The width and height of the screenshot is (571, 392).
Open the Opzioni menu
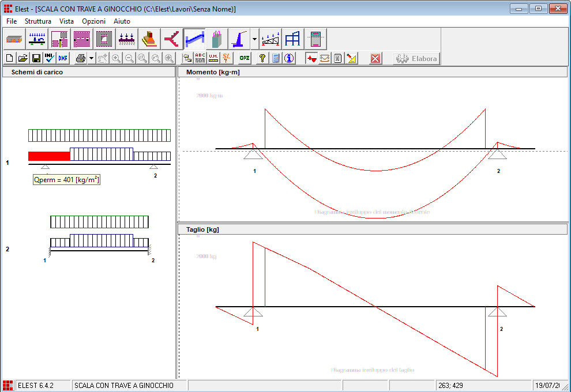coord(93,21)
